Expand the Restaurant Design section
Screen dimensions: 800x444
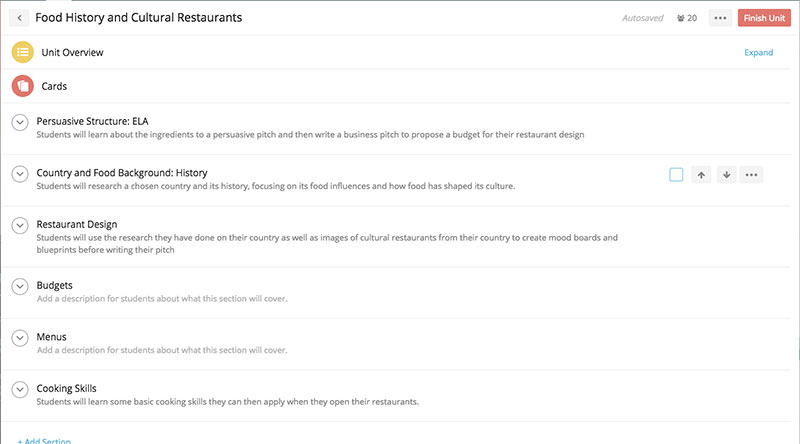[20, 226]
